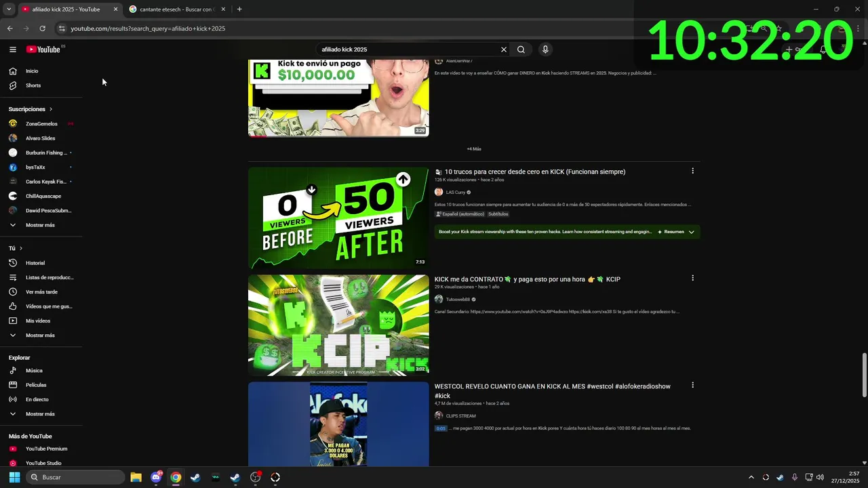Open the Tú section chevron

[x=21, y=249]
